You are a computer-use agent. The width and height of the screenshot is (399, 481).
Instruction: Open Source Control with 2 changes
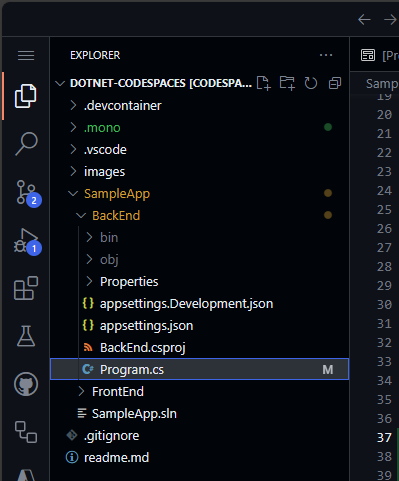tap(28, 193)
